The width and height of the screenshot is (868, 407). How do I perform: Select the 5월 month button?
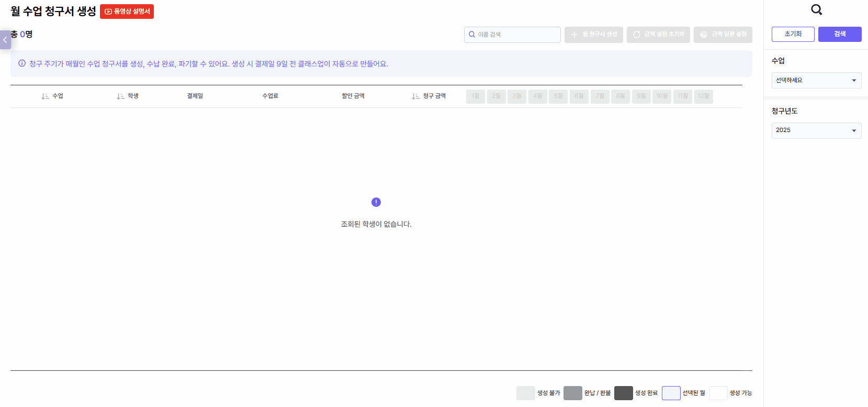point(558,96)
